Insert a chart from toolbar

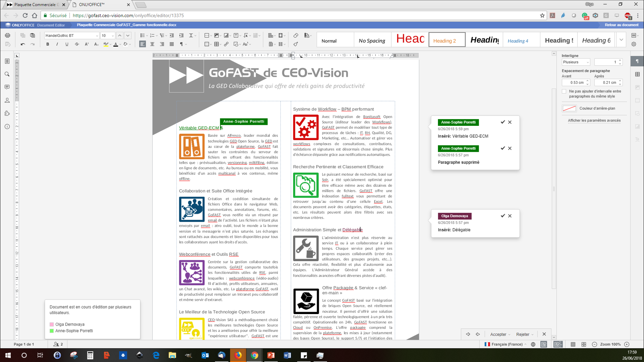(227, 35)
